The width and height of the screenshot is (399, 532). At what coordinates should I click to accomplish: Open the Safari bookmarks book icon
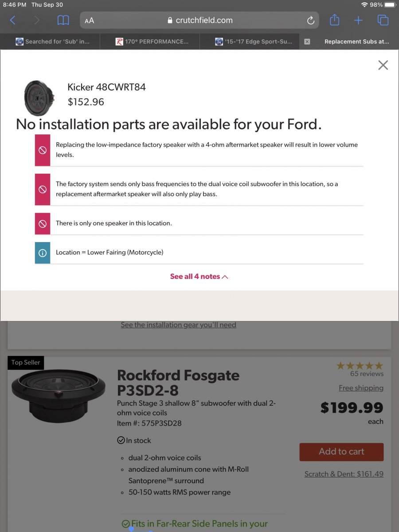tap(63, 20)
